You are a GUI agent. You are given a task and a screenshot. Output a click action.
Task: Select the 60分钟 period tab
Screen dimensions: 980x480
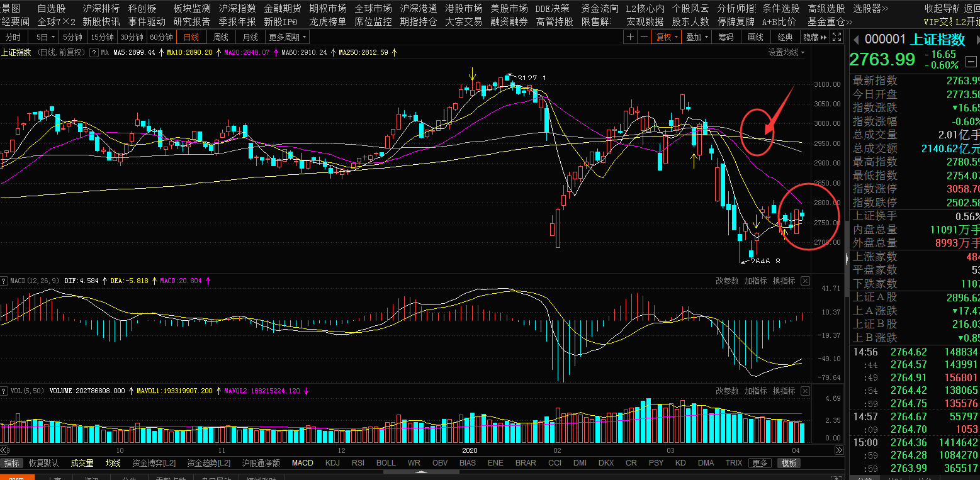tap(161, 37)
